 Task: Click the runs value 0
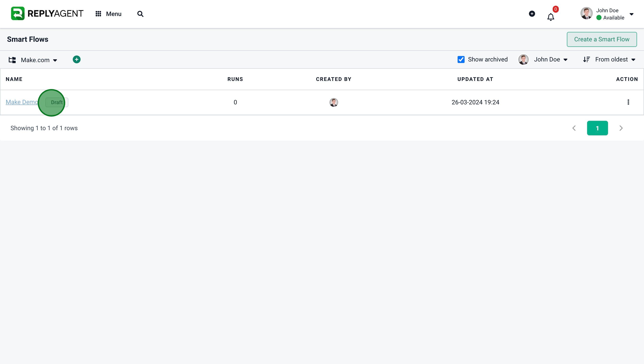pos(235,102)
